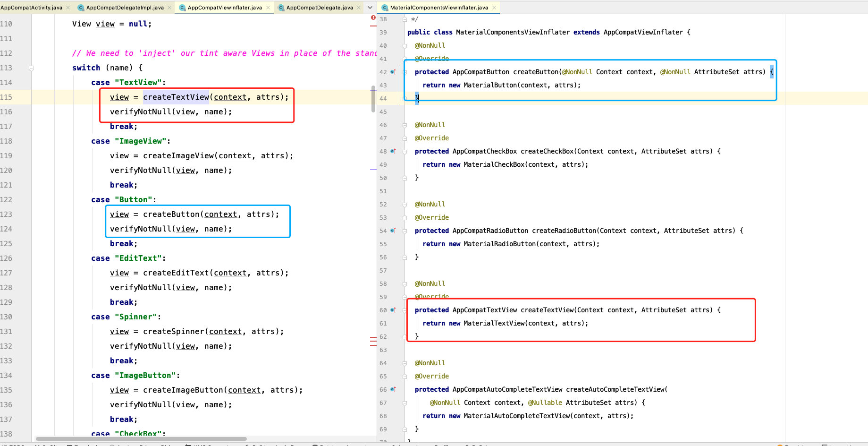Viewport: 868px width, 446px height.
Task: Collapse the comment ending at line 38
Action: [405, 19]
